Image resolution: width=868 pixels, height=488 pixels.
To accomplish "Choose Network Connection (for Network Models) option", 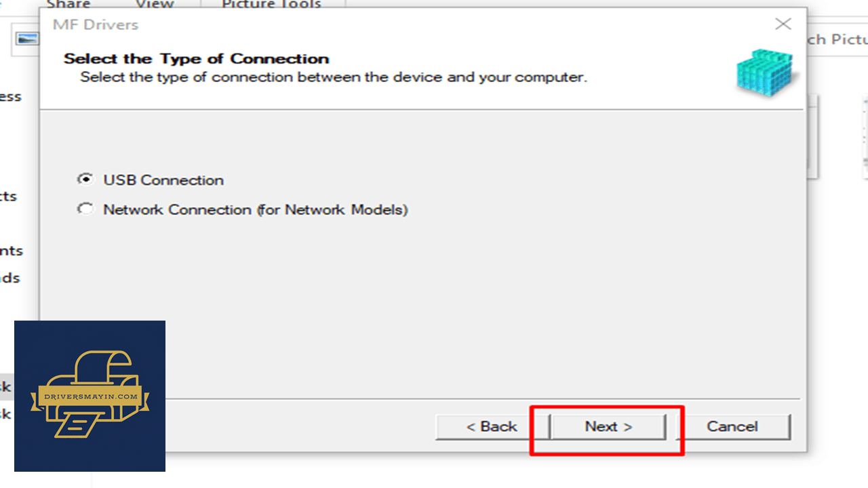I will [x=85, y=209].
